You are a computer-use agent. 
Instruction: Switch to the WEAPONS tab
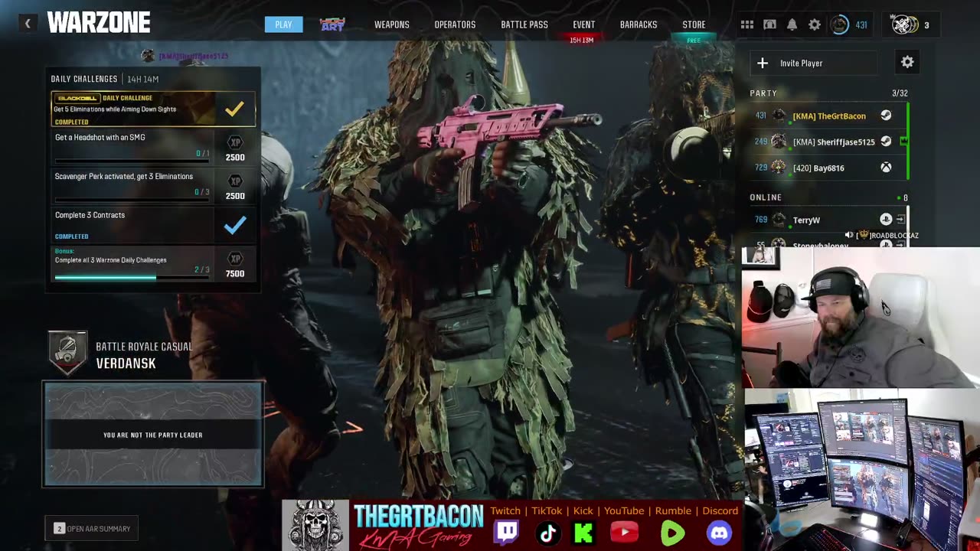tap(392, 24)
